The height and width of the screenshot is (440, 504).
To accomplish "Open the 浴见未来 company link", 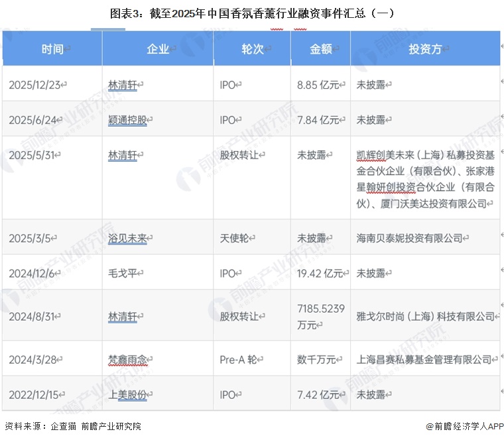I will click(x=127, y=239).
